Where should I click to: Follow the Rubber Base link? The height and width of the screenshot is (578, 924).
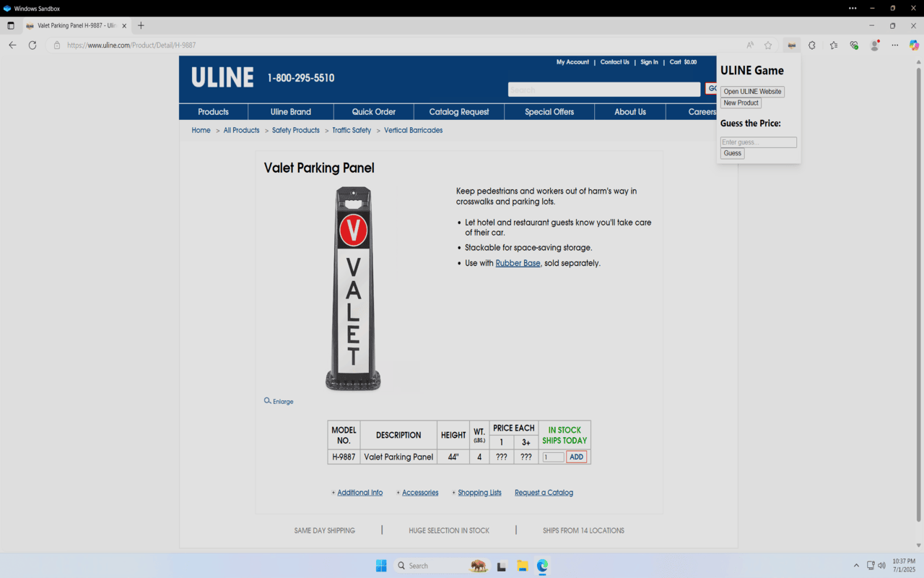click(518, 263)
